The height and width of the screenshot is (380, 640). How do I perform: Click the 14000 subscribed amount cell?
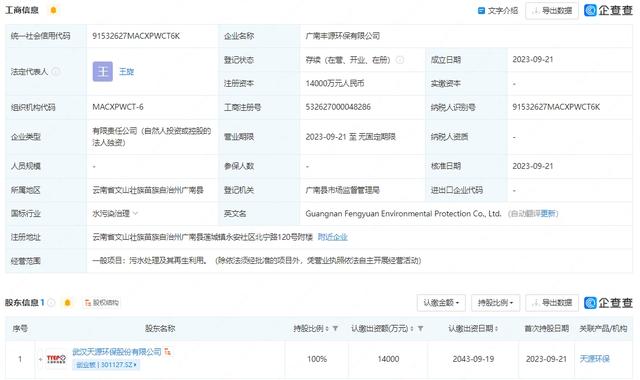pyautogui.click(x=388, y=359)
